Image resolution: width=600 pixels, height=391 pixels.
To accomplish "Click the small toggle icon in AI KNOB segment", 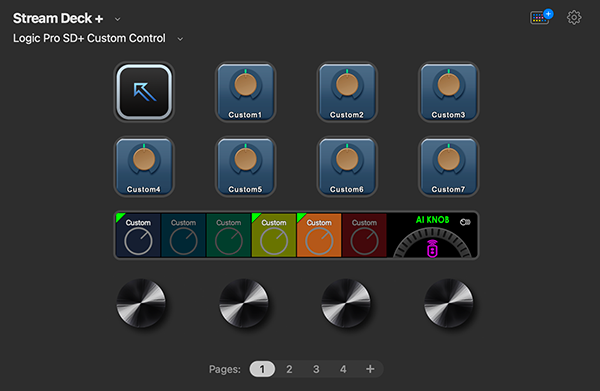I will (465, 222).
